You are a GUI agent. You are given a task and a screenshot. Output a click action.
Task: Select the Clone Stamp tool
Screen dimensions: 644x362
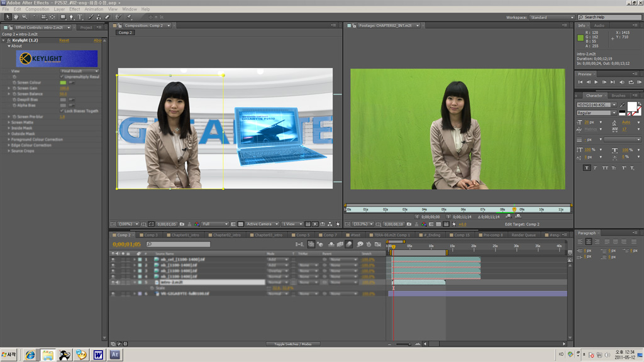pyautogui.click(x=99, y=17)
